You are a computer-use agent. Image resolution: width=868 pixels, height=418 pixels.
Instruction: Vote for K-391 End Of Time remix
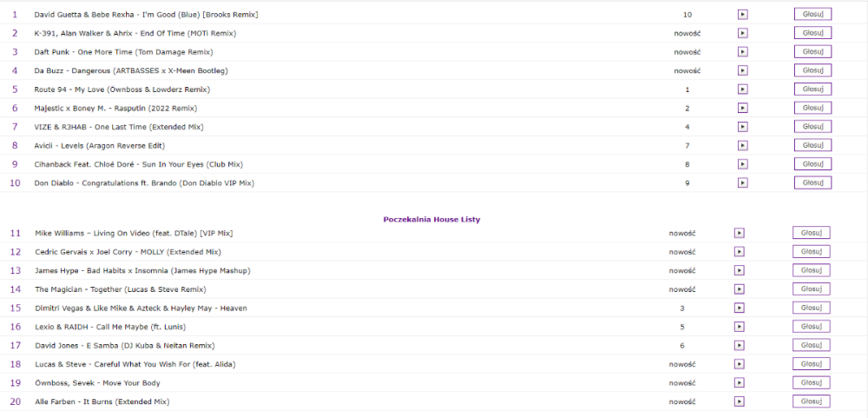point(812,33)
